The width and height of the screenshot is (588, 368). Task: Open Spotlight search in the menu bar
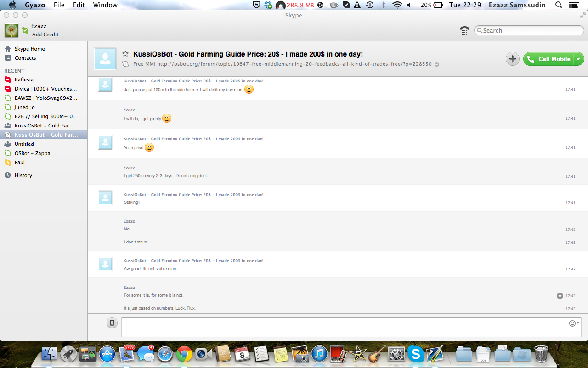point(559,5)
